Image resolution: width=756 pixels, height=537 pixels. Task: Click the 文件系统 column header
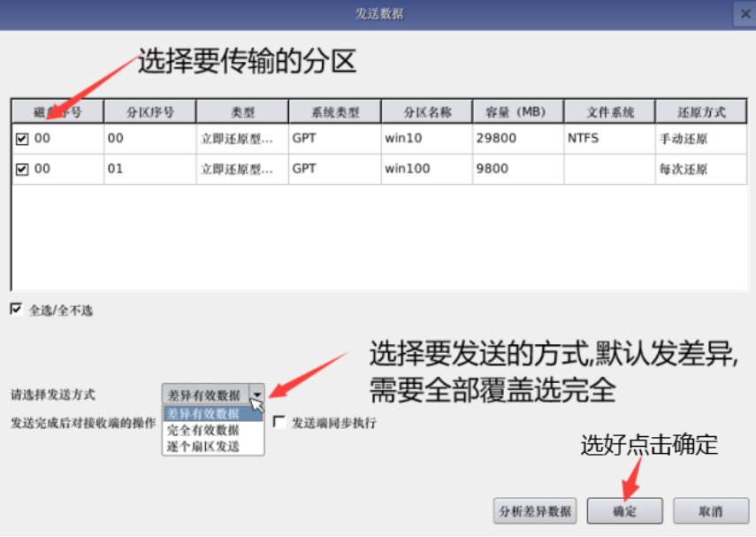click(609, 111)
